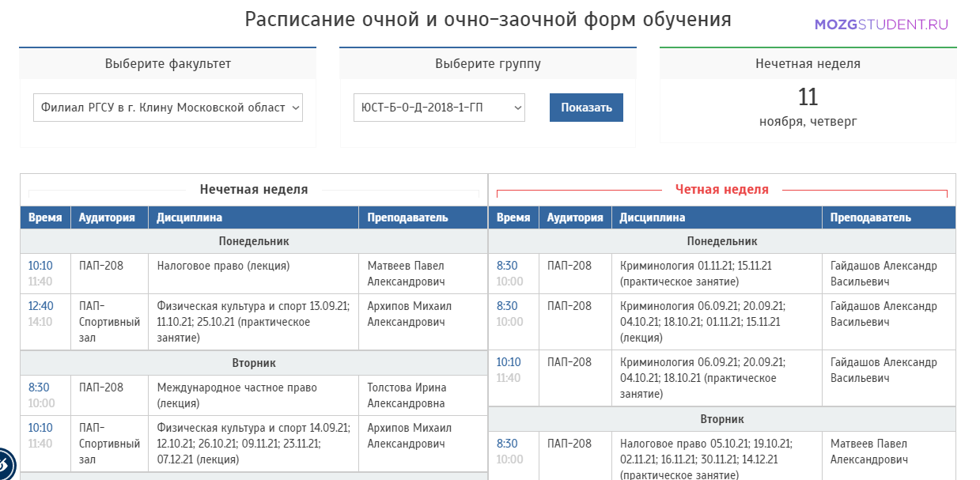Click Налоговое право (лекция) discipline cell
980x480 pixels.
253,274
